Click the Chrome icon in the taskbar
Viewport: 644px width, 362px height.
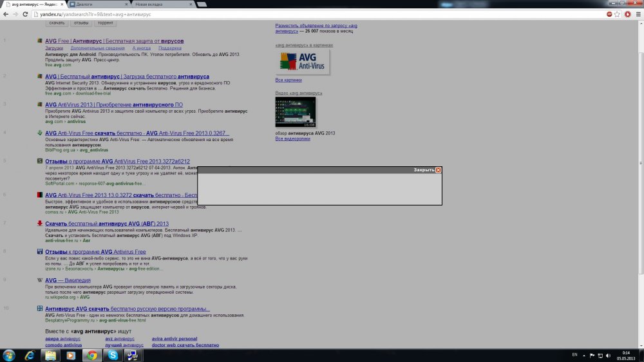click(91, 356)
